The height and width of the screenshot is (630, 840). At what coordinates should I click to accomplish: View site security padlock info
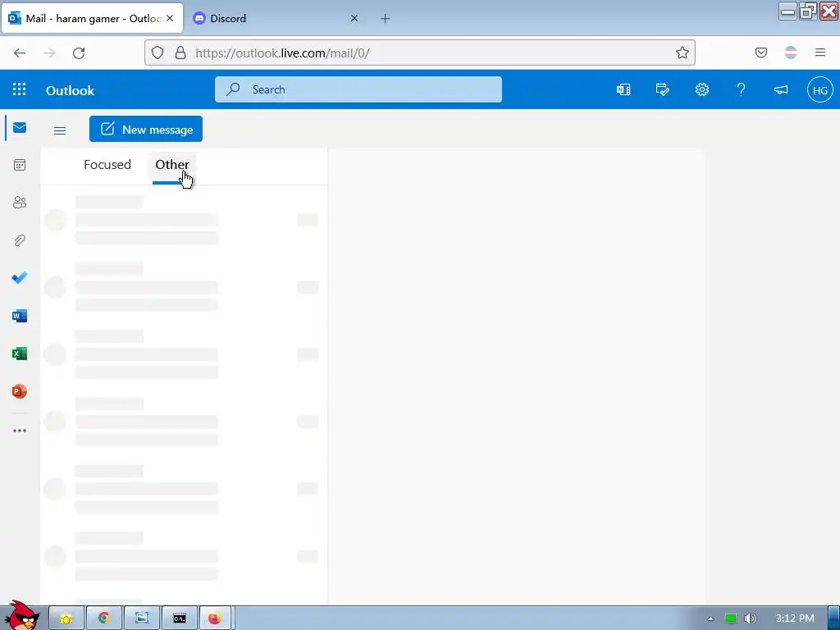180,52
